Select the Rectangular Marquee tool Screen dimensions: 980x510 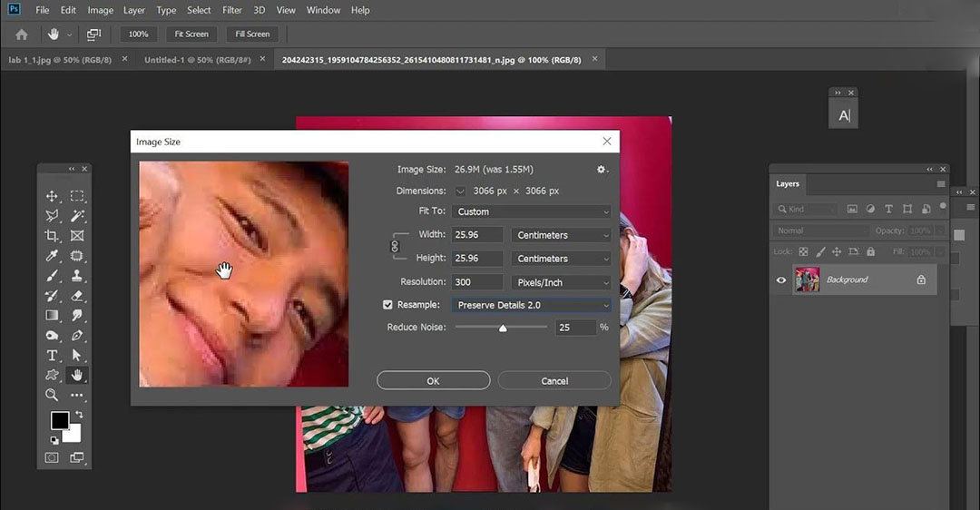pyautogui.click(x=77, y=196)
